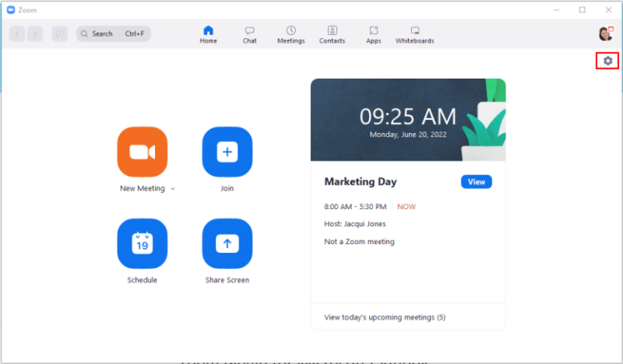This screenshot has height=364, width=623.
Task: Click the View button for Marketing Day
Action: click(x=476, y=182)
